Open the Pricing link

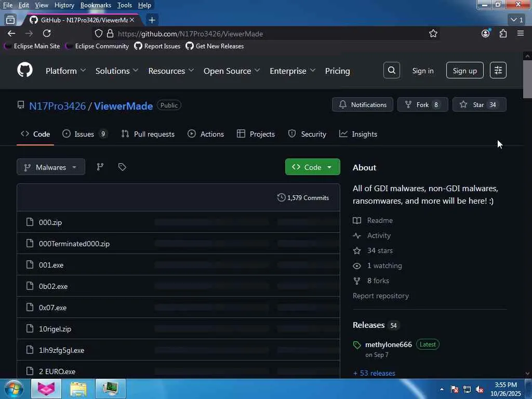coord(337,71)
